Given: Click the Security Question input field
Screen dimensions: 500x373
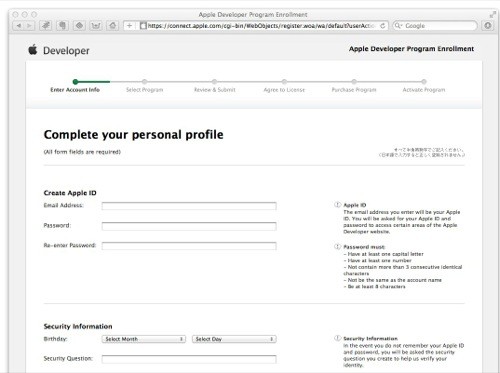Looking at the screenshot, I should point(189,359).
